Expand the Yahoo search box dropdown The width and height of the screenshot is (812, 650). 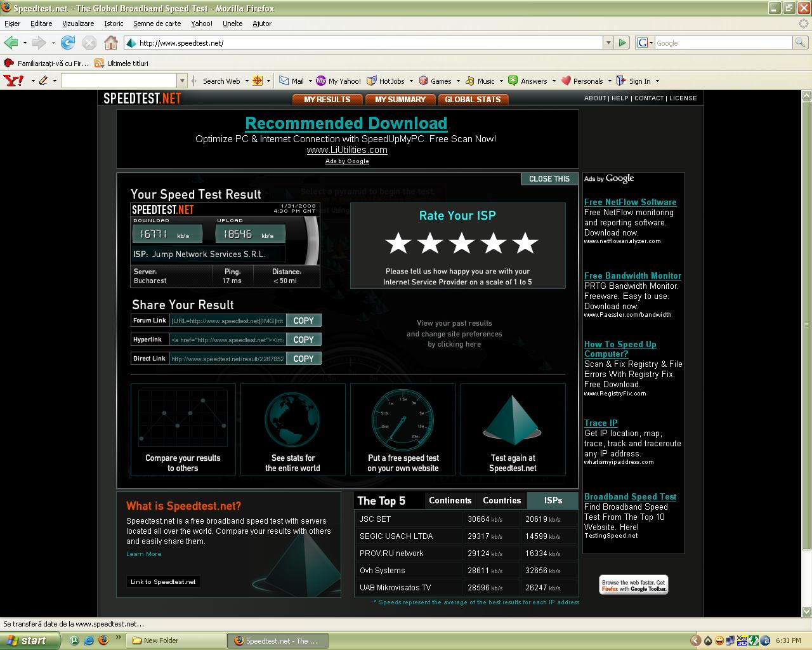coord(182,81)
